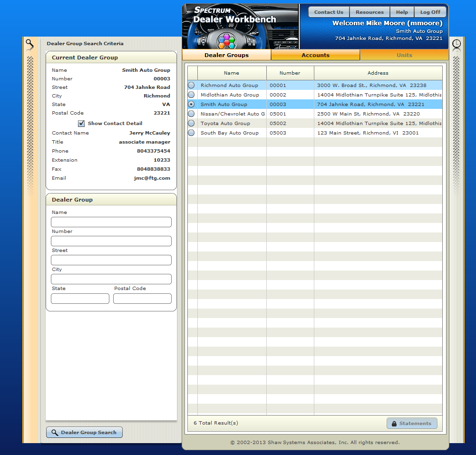Viewport: 476px width, 455px height.
Task: Click the contact name Jerry McCauley
Action: [x=150, y=133]
